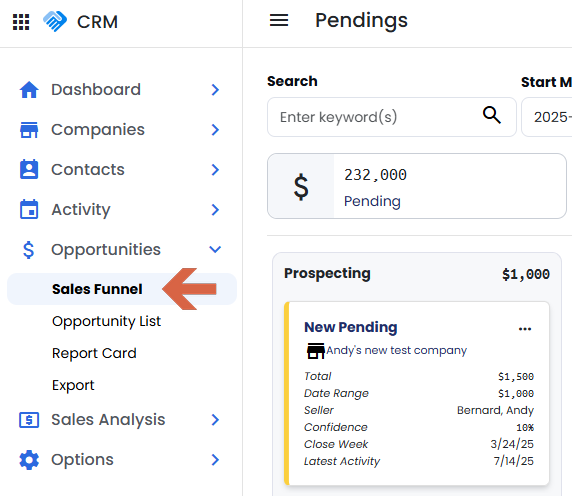The image size is (572, 496).
Task: Click the Confidence 10% value
Action: tap(525, 427)
